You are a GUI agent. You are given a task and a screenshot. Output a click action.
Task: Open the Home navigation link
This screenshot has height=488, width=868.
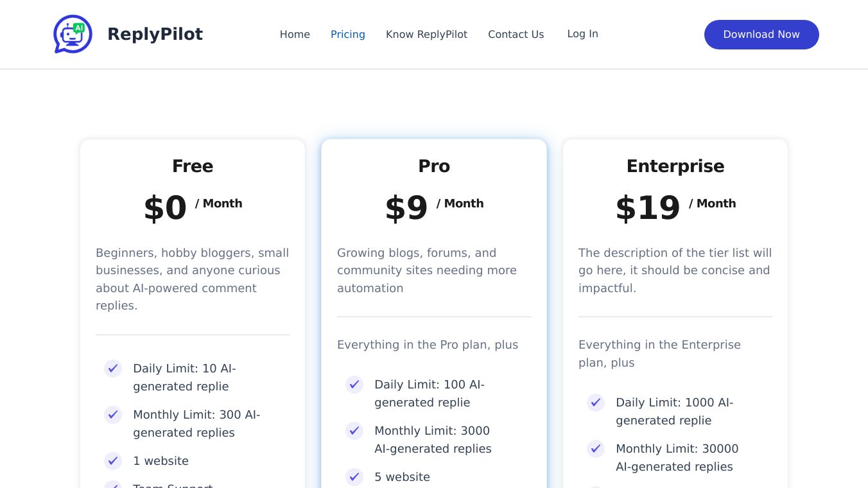click(295, 35)
